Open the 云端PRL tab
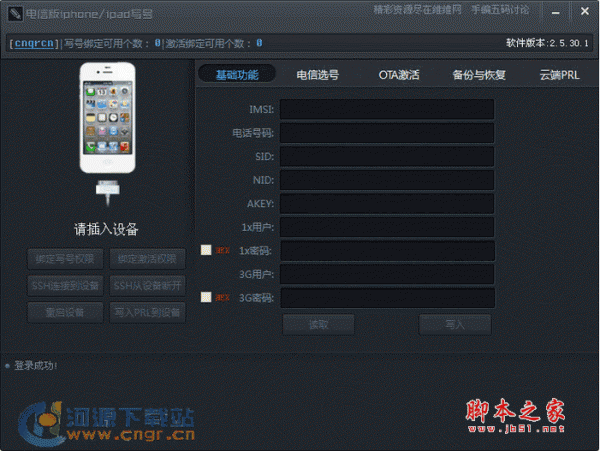Image resolution: width=600 pixels, height=451 pixels. coord(559,75)
